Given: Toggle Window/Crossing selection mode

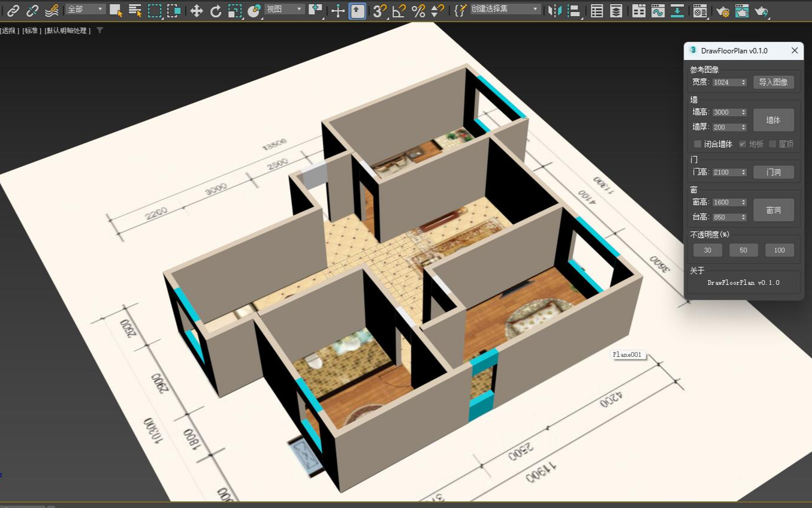Looking at the screenshot, I should tap(174, 10).
